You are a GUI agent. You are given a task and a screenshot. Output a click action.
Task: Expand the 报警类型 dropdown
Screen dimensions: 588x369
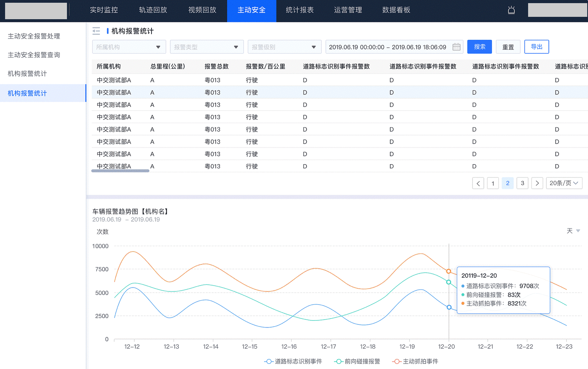coord(207,47)
